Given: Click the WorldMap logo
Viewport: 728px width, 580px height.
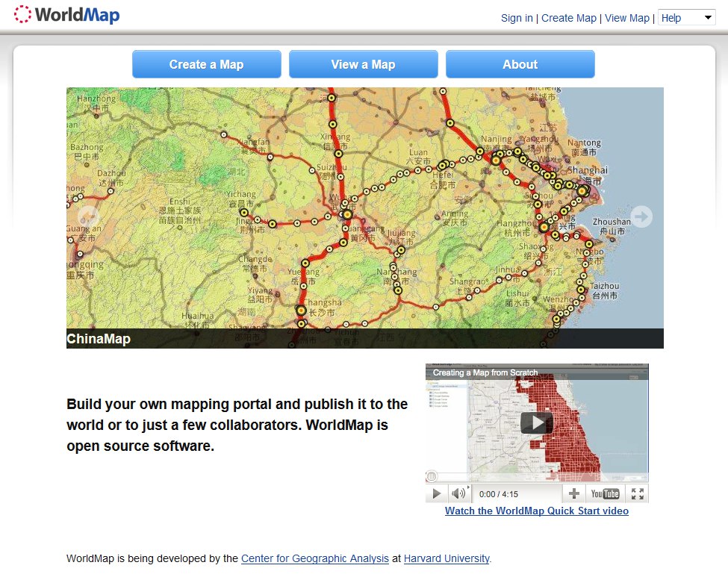Looking at the screenshot, I should click(67, 15).
